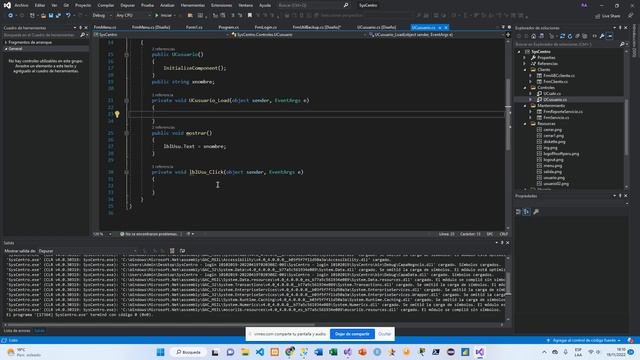Click the Solution Explorer search magnifier
640x360 pixels.
(622, 44)
